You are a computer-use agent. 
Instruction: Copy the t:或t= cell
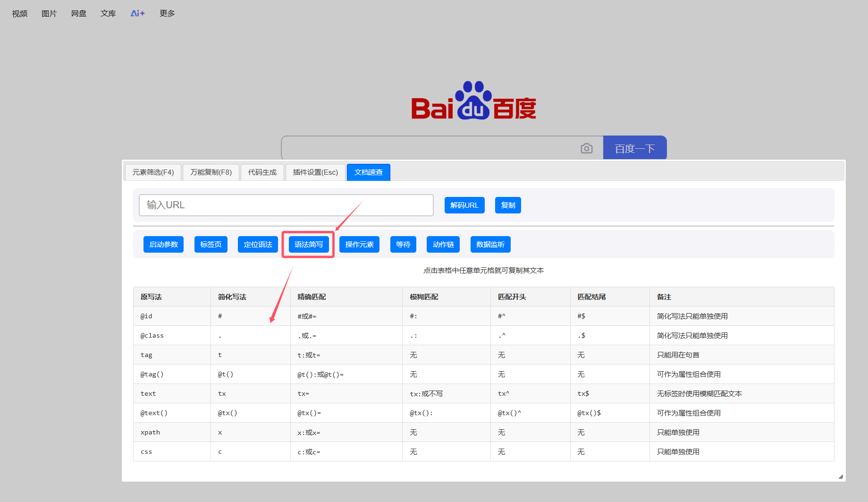click(x=346, y=355)
